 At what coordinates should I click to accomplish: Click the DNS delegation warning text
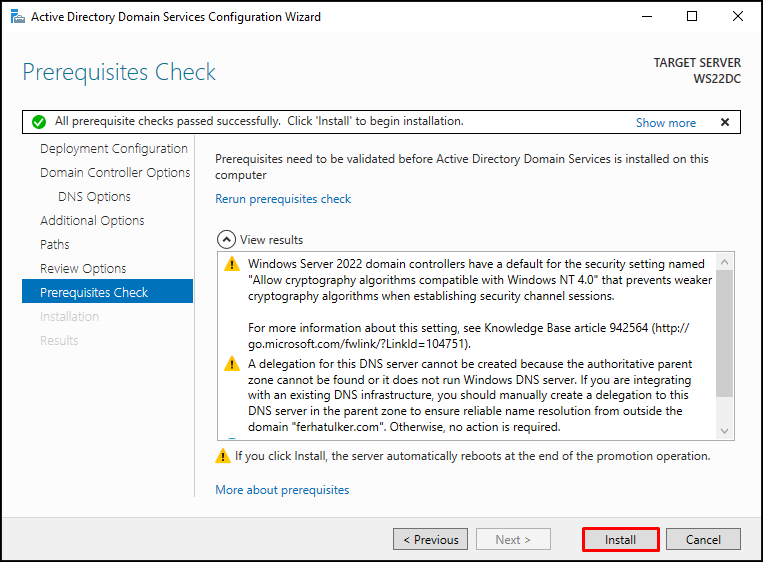(x=470, y=395)
